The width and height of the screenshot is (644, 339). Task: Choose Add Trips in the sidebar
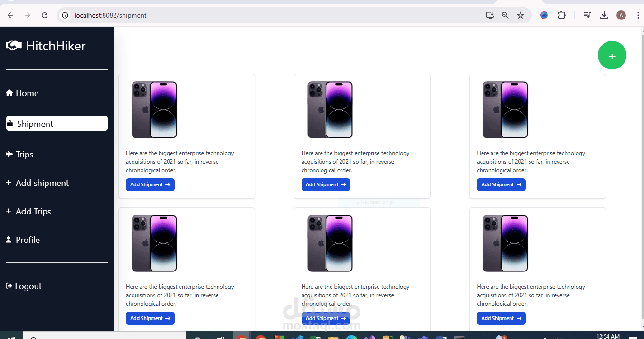(28, 212)
